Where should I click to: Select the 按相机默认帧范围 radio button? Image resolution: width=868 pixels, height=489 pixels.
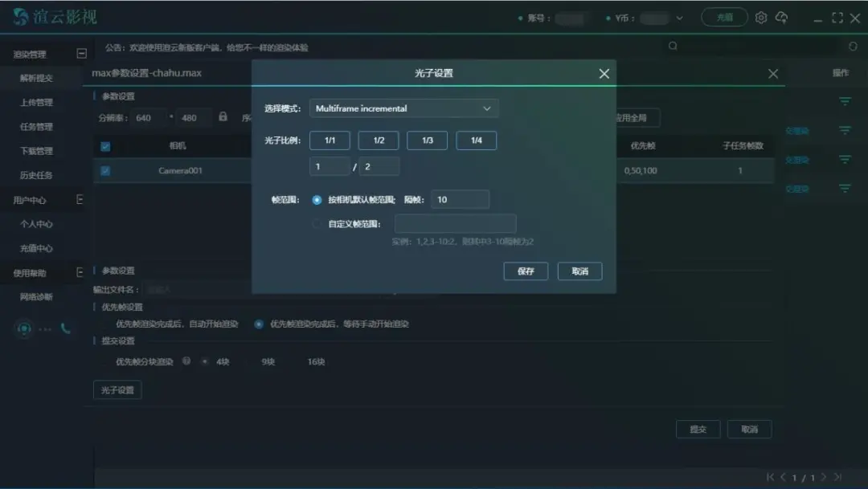tap(317, 200)
